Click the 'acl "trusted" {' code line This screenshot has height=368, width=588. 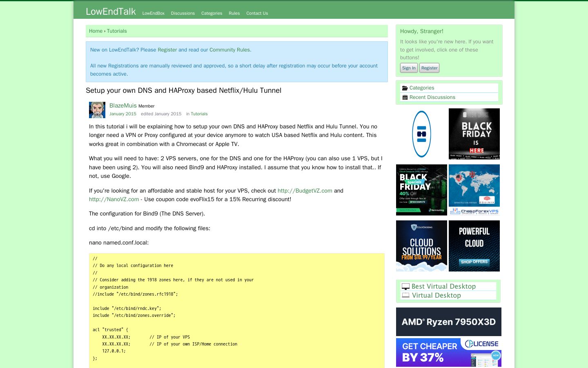[x=110, y=330]
